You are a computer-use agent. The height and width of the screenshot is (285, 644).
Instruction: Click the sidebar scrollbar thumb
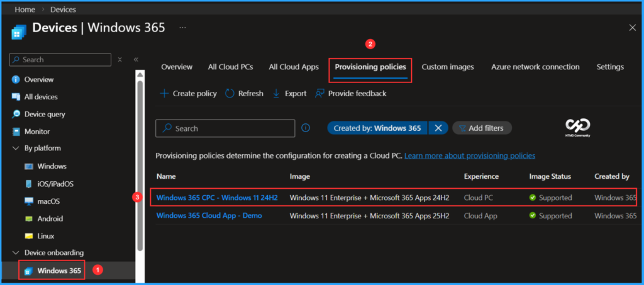pyautogui.click(x=140, y=165)
